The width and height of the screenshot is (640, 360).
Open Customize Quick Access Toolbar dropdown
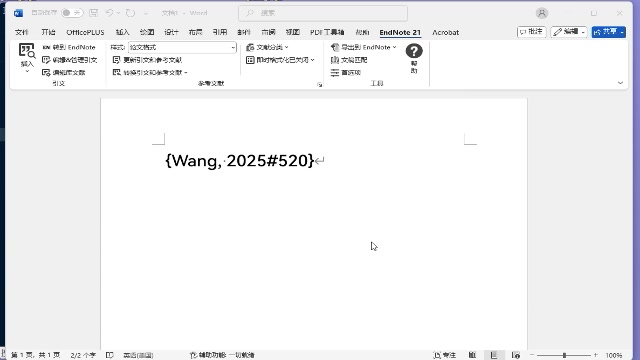pyautogui.click(x=146, y=13)
